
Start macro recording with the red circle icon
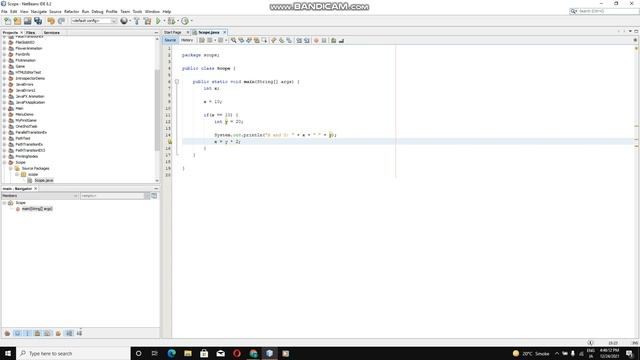tap(316, 40)
